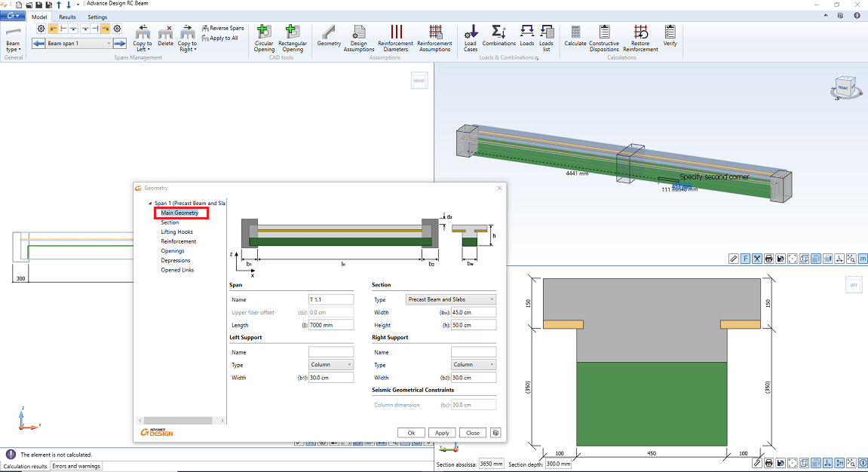Go to next span with right arrow
Screen dimensions: 868x472
click(x=120, y=43)
